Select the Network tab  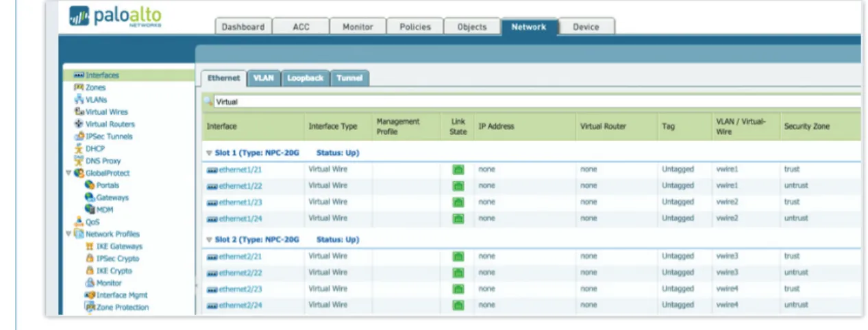click(x=529, y=27)
